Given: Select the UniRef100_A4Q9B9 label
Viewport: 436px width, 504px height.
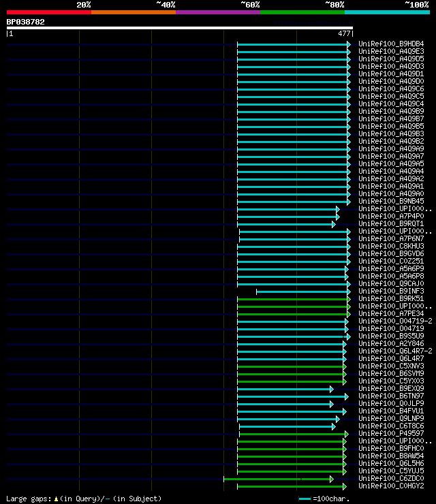Looking at the screenshot, I should click(391, 111).
